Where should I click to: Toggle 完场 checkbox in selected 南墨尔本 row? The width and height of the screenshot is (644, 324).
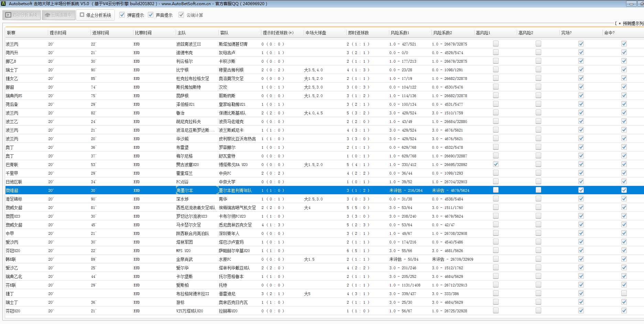pyautogui.click(x=581, y=190)
